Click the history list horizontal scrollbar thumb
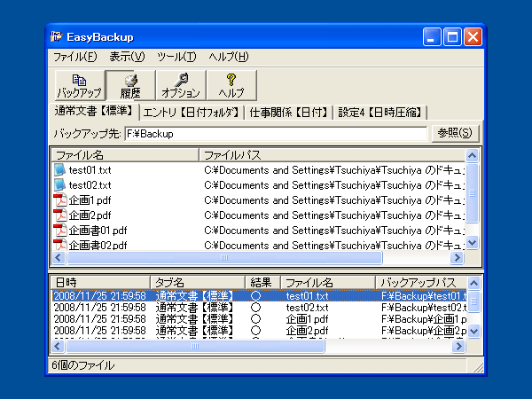 (195, 346)
